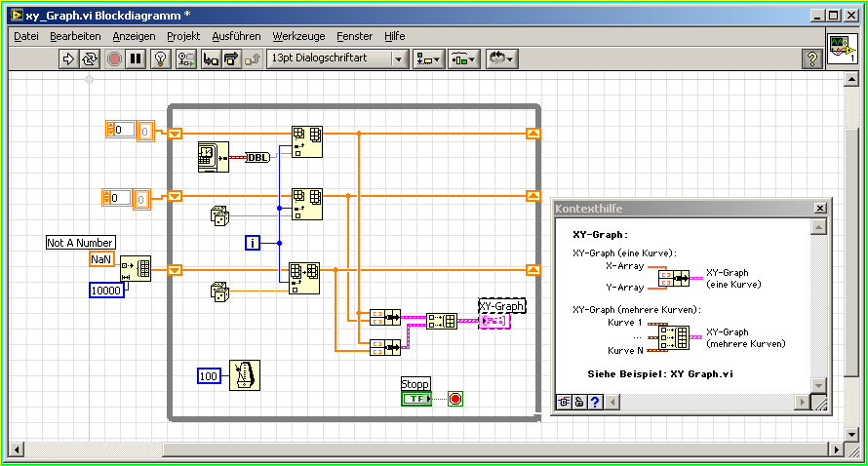Open the Reorder dropdown in the toolbar
This screenshot has width=868, height=466.
pos(500,58)
